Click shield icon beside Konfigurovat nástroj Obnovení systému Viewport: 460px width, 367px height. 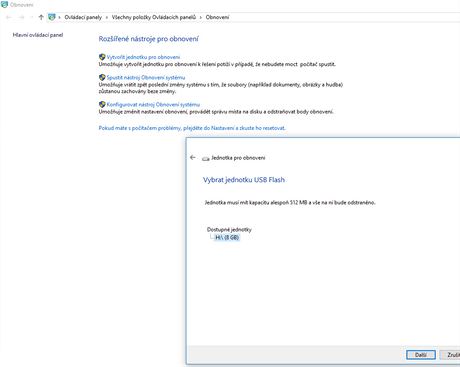[x=102, y=104]
